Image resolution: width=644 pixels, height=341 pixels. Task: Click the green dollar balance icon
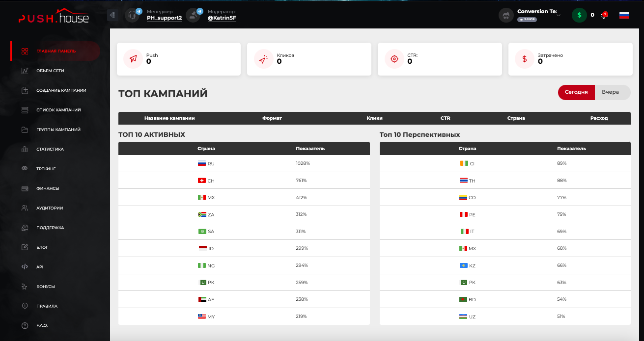[x=579, y=15]
